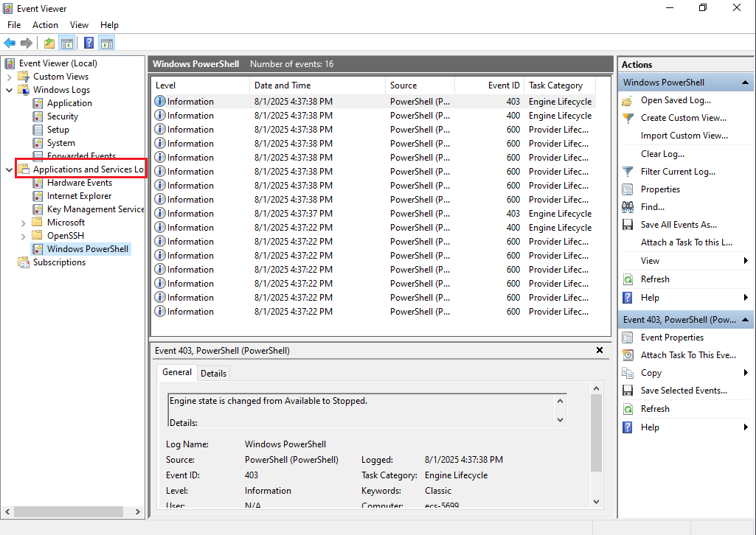The height and width of the screenshot is (535, 756).
Task: Open the File menu
Action: click(14, 25)
